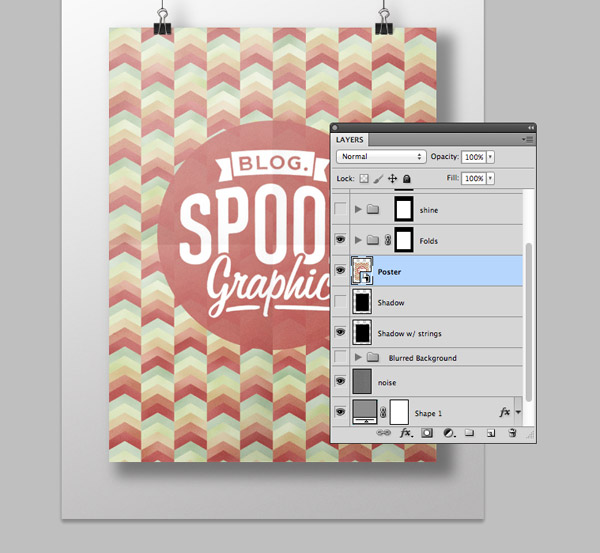Click the Opacity 100% input field
600x553 pixels.
474,157
